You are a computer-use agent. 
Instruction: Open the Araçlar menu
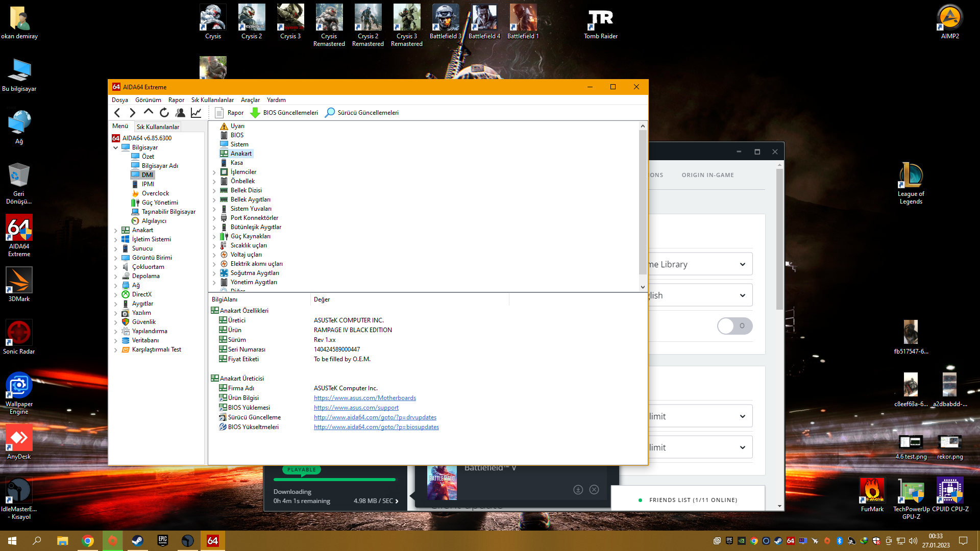pyautogui.click(x=250, y=100)
